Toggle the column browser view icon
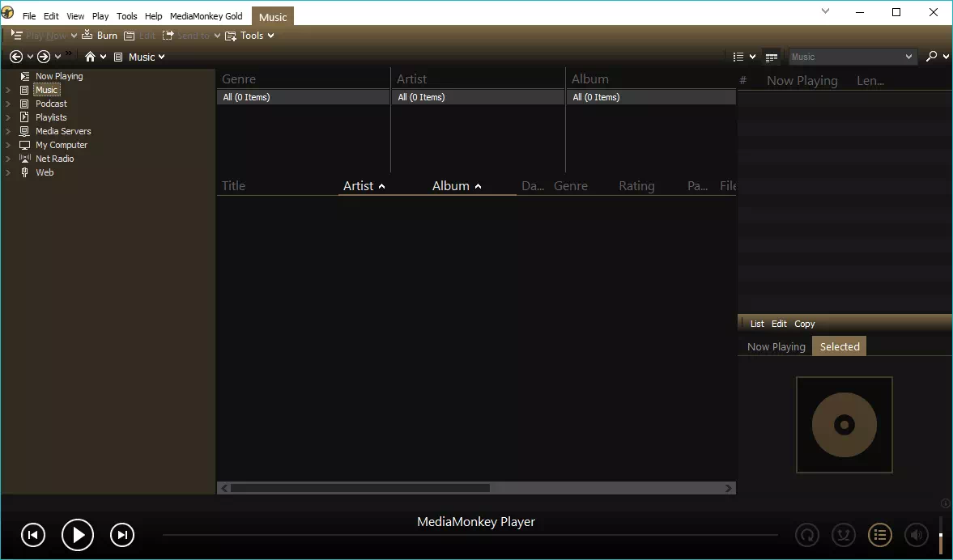Image resolution: width=953 pixels, height=560 pixels. (x=772, y=57)
